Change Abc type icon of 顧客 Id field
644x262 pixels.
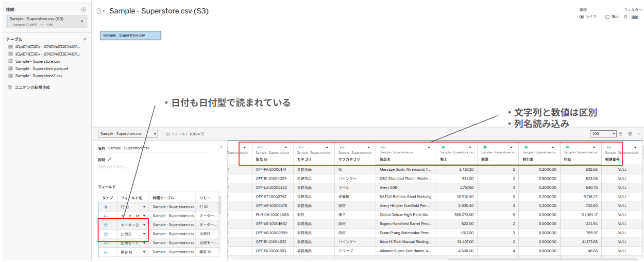(x=106, y=252)
